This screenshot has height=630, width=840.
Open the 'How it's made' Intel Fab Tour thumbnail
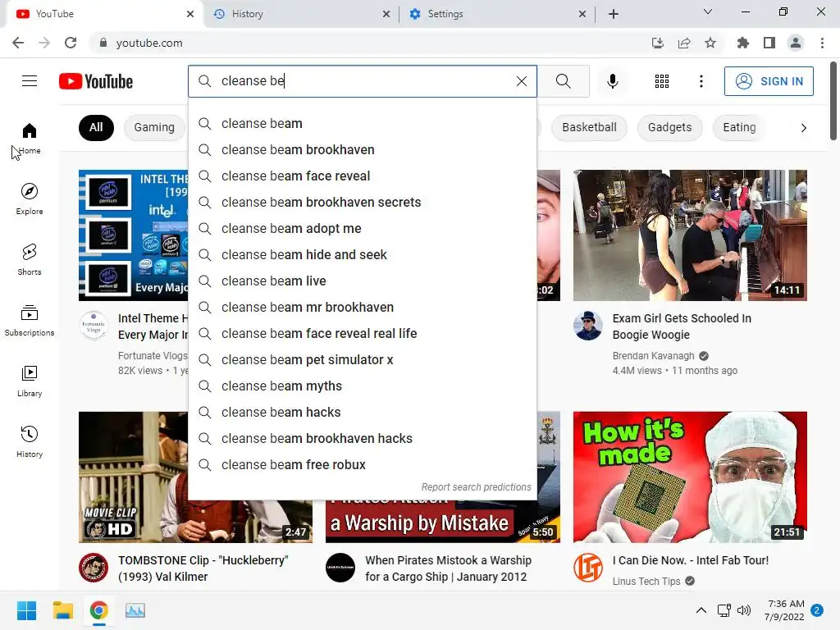[x=690, y=477]
